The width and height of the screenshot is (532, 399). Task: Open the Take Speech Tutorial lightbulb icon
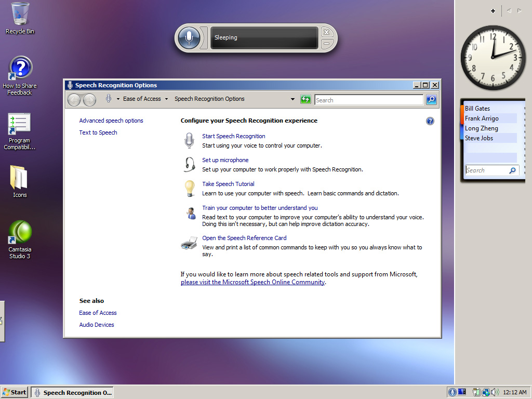pos(190,188)
